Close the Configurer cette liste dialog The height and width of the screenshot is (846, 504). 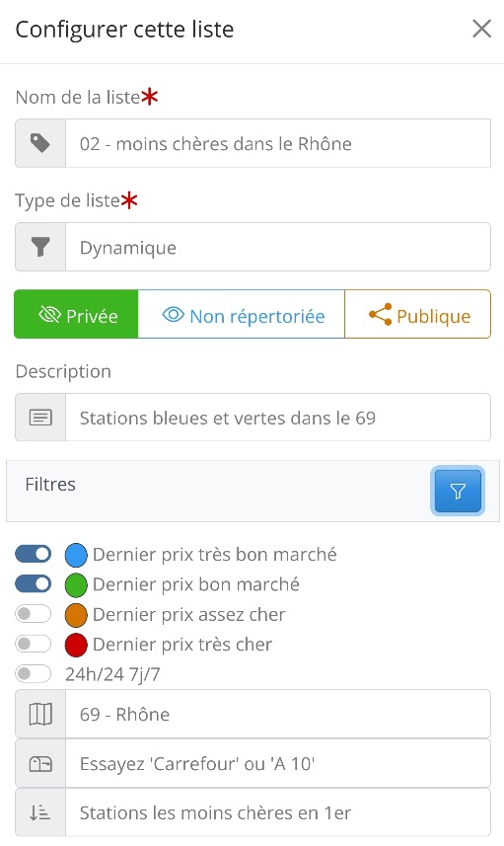481,29
